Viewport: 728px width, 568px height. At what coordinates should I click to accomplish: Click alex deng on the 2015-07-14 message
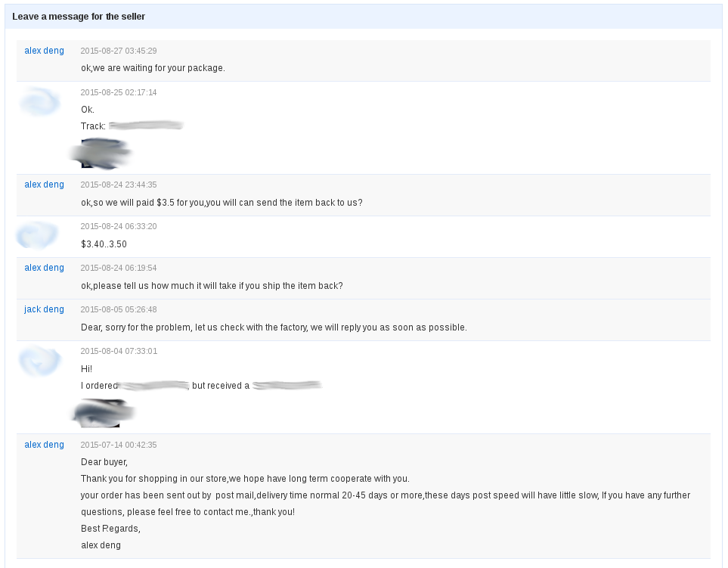44,445
